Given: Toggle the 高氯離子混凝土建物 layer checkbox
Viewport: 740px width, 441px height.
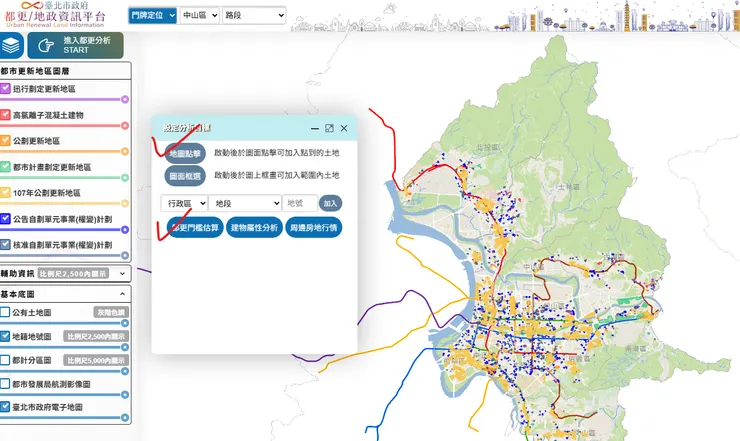Looking at the screenshot, I should 5,115.
